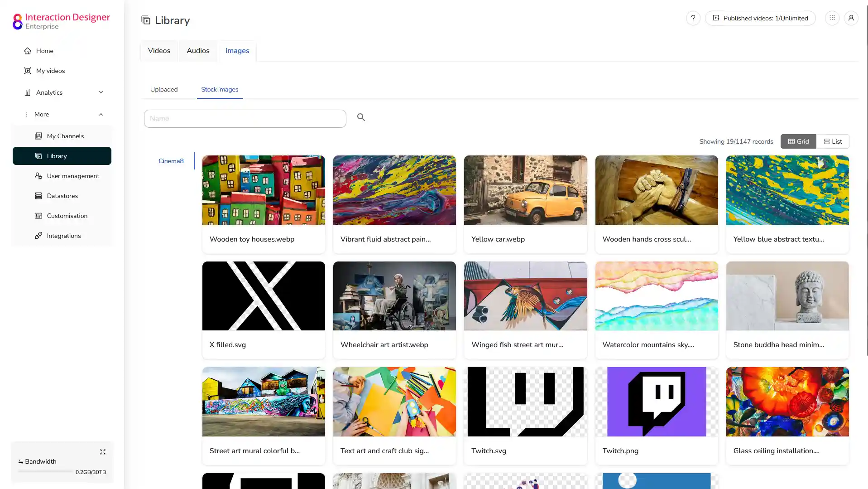Select the Yellow blue abstract texture thumbnail
The width and height of the screenshot is (868, 489).
coord(787,190)
